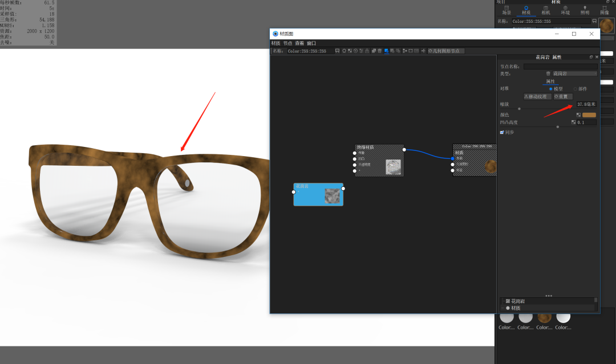Viewport: 616px width, 364px height.
Task: Click the texture checker icon beside 凹凸高度
Action: [574, 122]
